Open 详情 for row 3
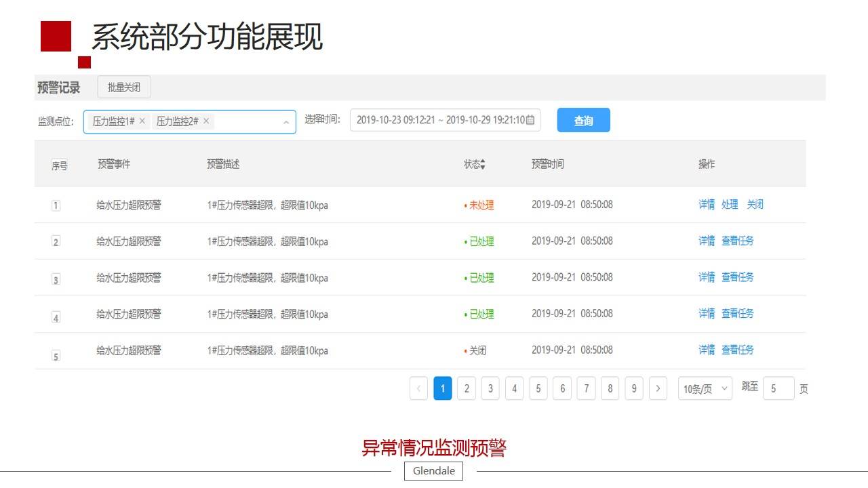Viewport: 868px width, 488px height. point(707,277)
